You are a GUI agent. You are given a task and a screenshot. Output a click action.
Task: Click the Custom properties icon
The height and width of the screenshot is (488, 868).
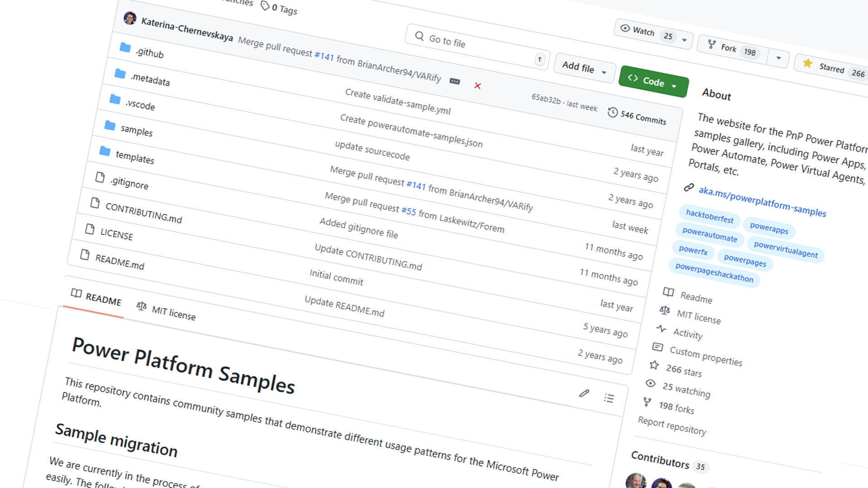pyautogui.click(x=657, y=347)
